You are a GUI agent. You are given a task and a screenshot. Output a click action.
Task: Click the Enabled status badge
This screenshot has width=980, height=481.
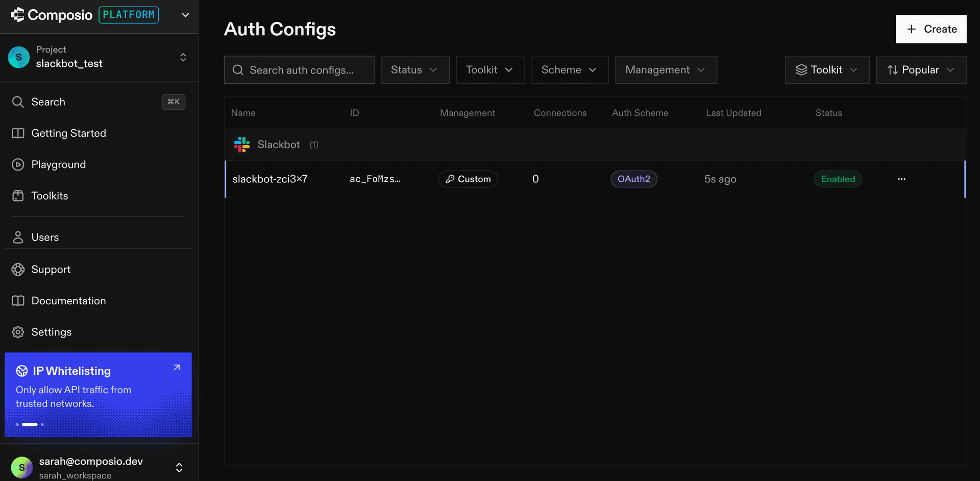(x=838, y=179)
